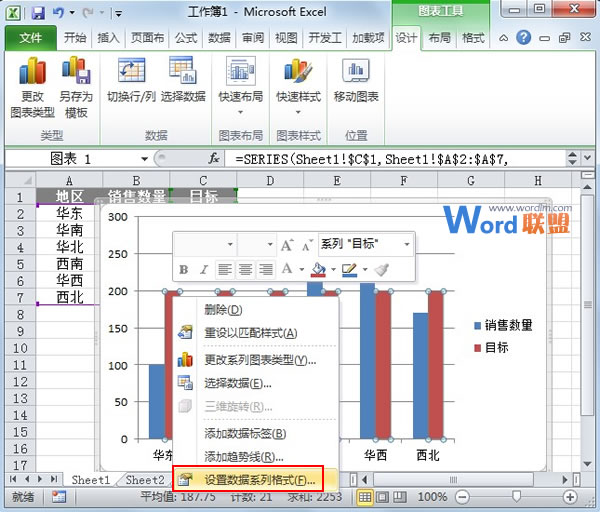Toggle center alignment in mini toolbar
600x512 pixels.
click(245, 270)
